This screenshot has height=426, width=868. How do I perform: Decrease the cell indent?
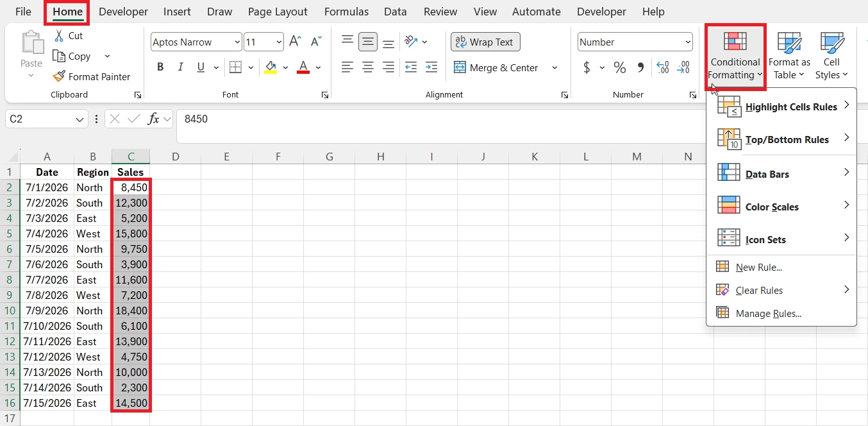tap(411, 67)
